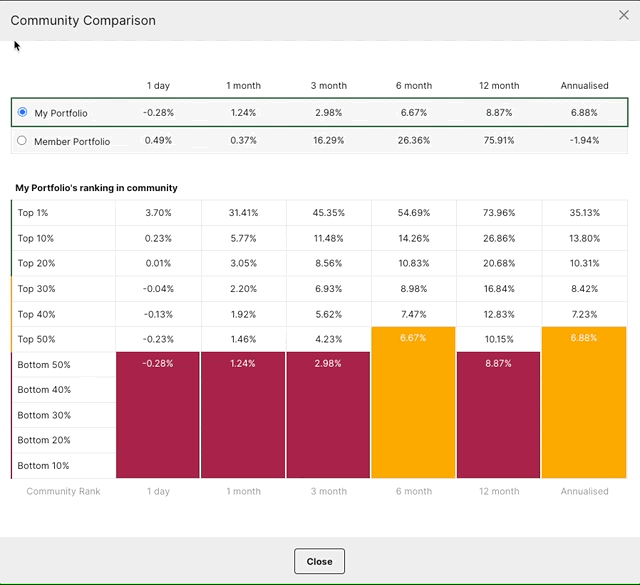Click the Top 10% Annualised value 13.80%

tap(584, 238)
